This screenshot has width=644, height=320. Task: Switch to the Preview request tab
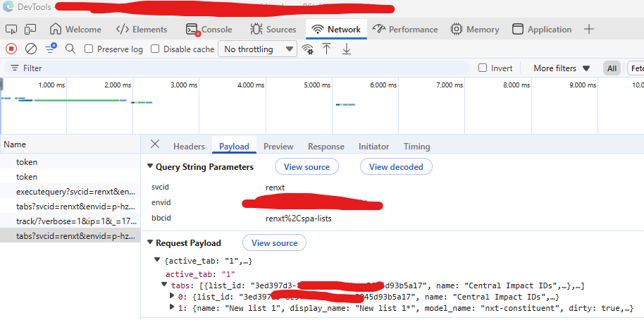(278, 147)
